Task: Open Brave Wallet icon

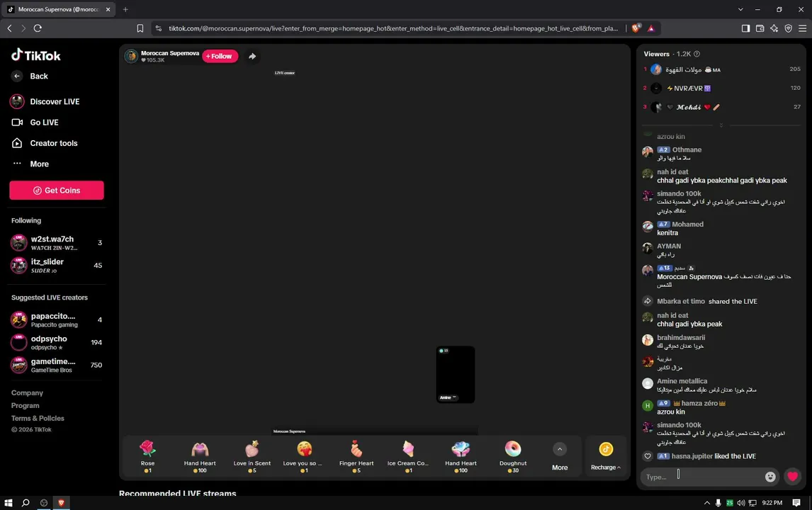Action: click(x=760, y=28)
